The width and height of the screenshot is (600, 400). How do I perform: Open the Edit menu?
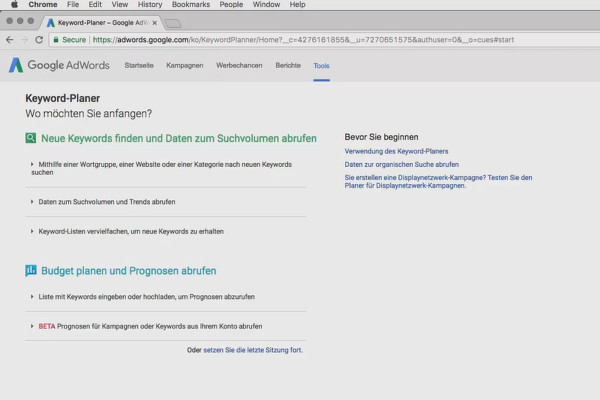click(x=95, y=5)
